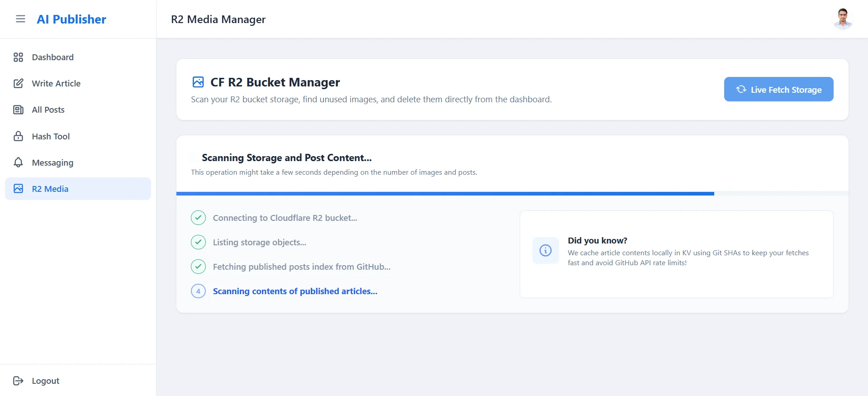Click the AI Publisher logo link

pos(71,19)
